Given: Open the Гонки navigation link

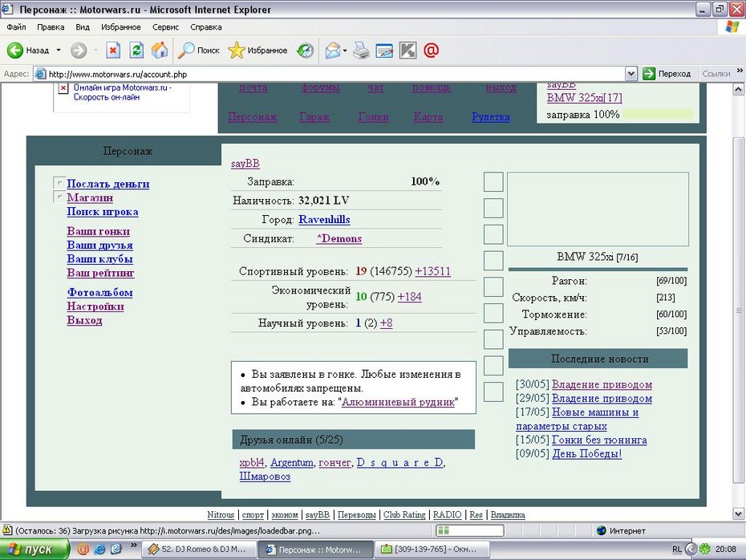Looking at the screenshot, I should point(374,116).
